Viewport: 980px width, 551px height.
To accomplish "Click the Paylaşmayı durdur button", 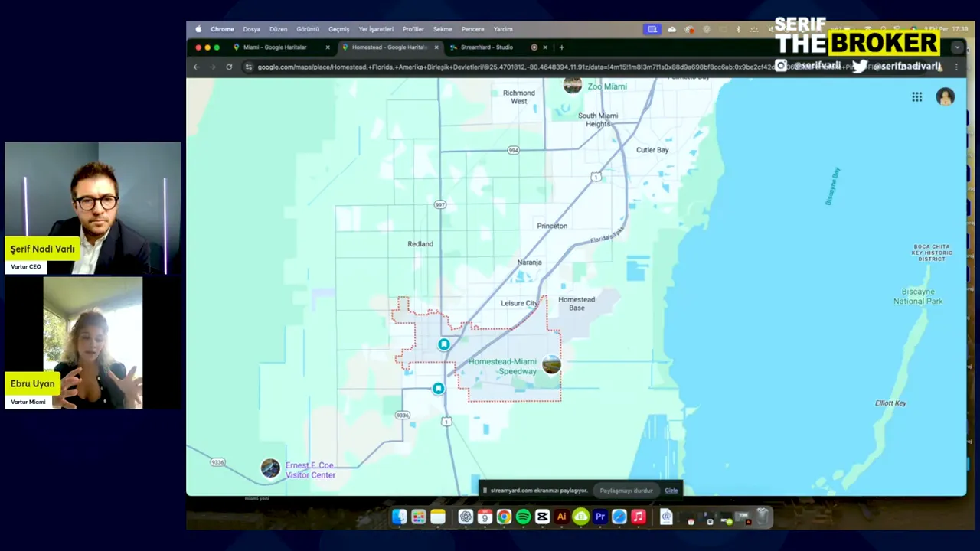I will (x=626, y=491).
